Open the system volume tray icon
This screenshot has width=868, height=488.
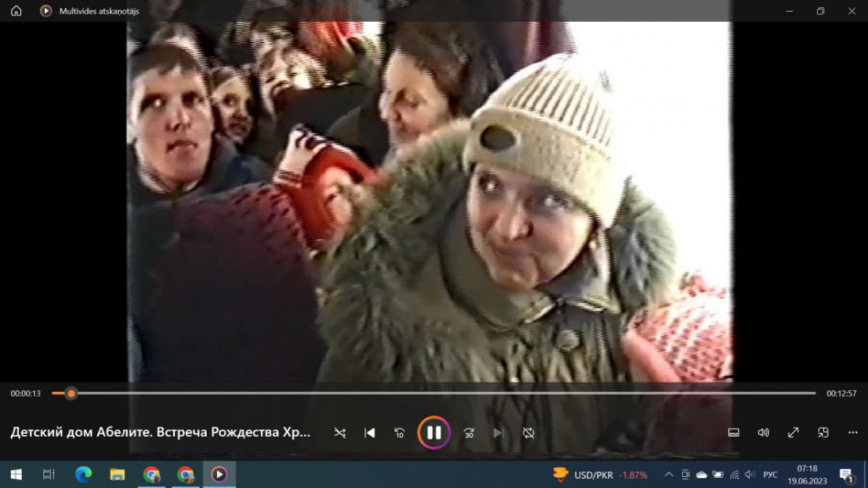[x=749, y=475]
